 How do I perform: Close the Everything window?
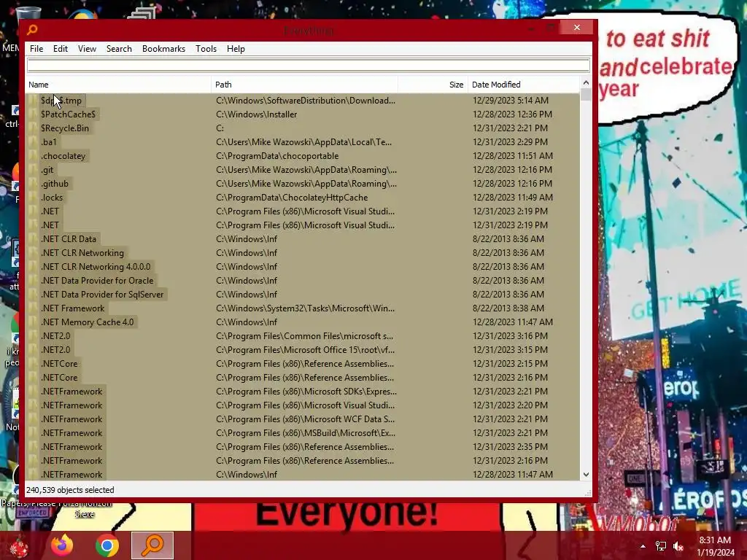pos(577,28)
